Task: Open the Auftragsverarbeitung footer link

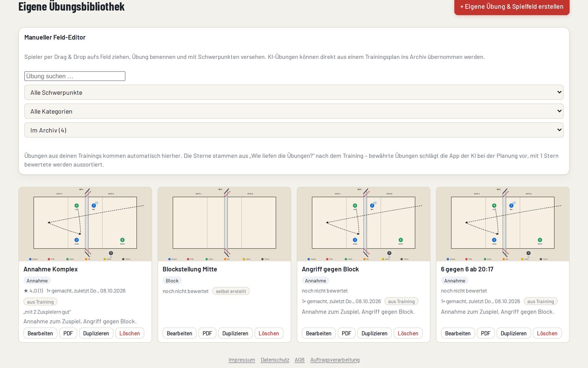Action: [335, 360]
